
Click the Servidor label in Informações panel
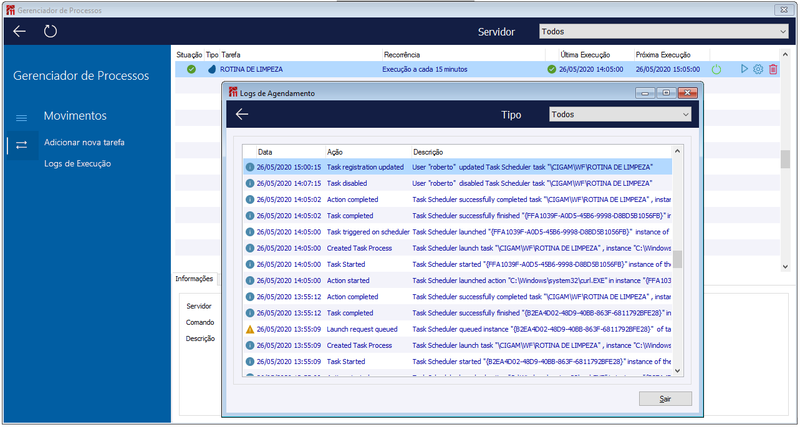[x=199, y=306]
